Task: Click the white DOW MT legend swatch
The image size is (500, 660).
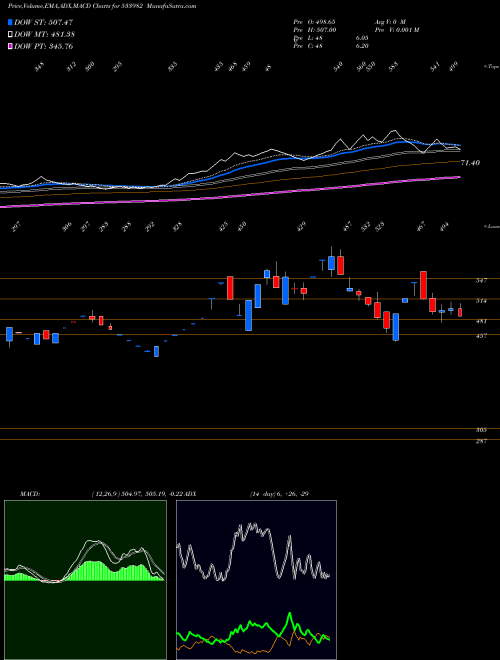Action: (x=10, y=35)
